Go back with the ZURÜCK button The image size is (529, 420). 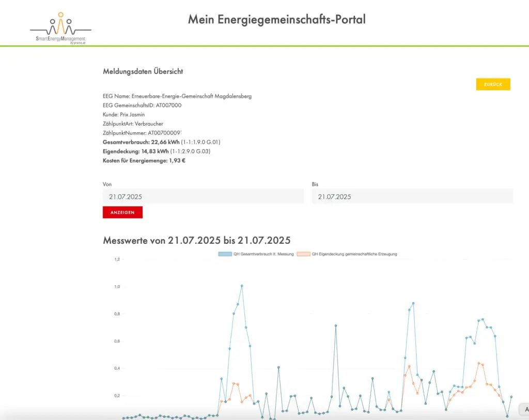click(x=493, y=84)
